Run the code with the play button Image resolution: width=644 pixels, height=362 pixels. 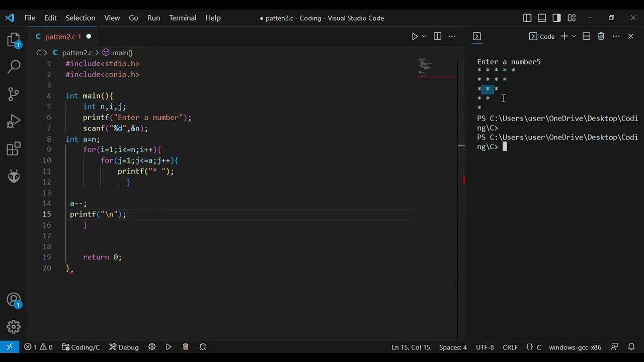click(x=415, y=36)
